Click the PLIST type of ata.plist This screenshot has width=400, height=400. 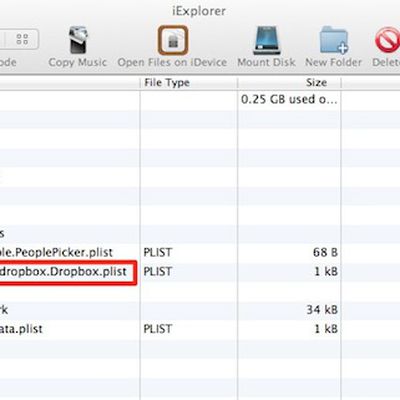158,329
